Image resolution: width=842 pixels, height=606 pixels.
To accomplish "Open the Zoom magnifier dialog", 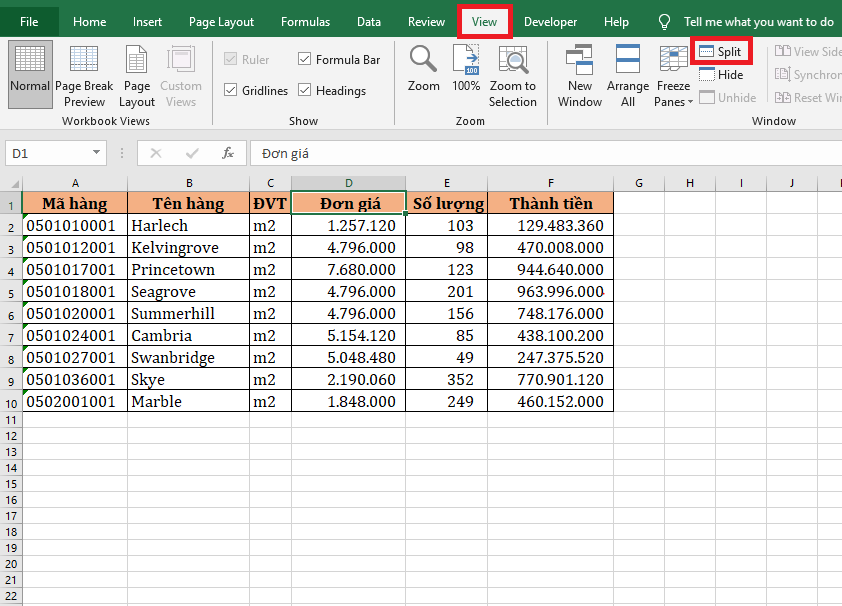I will [x=423, y=70].
